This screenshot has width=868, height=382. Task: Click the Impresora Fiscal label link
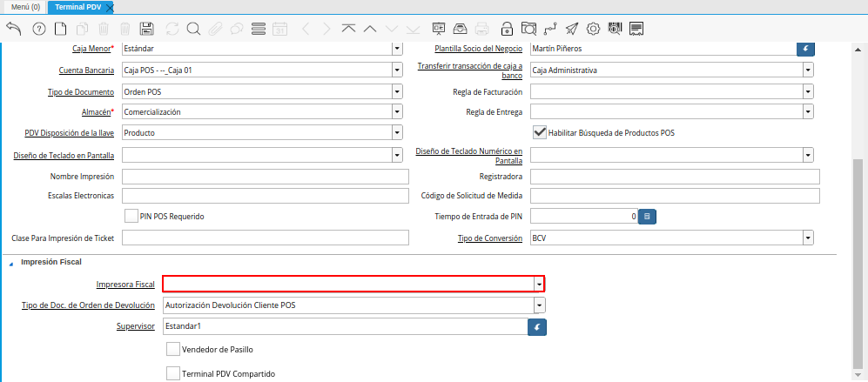[x=125, y=284]
